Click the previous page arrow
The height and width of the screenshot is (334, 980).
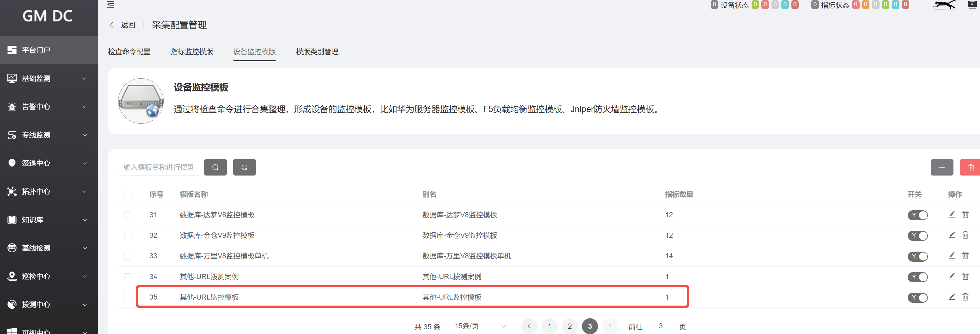click(x=529, y=326)
